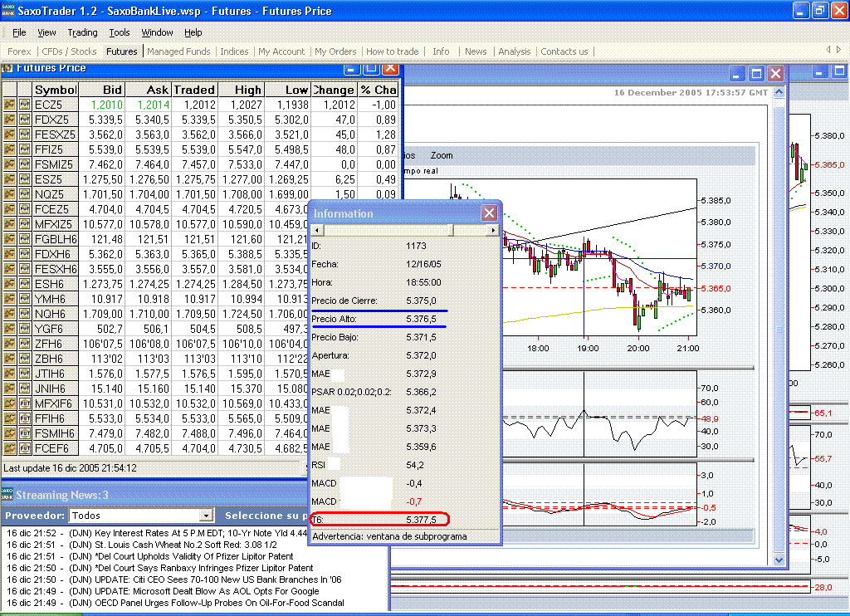Click the chart window's scroll-up arrow
This screenshot has width=850, height=616.
click(779, 92)
